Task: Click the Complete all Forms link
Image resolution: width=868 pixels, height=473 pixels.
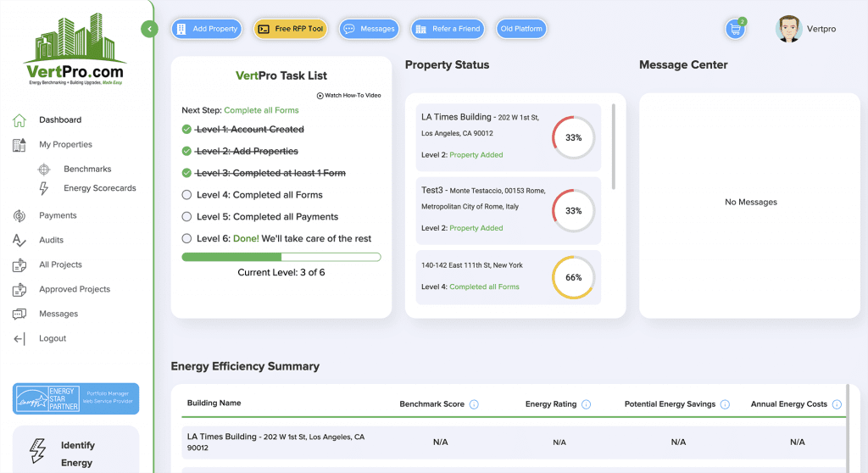Action: 261,110
